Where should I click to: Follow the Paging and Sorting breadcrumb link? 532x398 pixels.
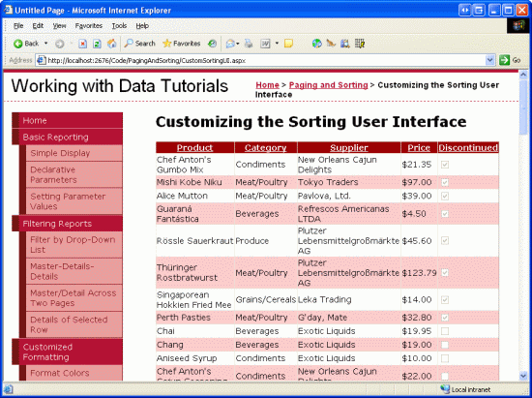329,85
